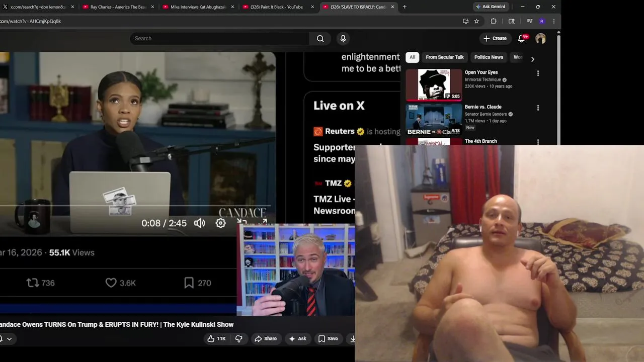Viewport: 644px width, 362px height.
Task: Select Politics News filter chip
Action: 489,57
